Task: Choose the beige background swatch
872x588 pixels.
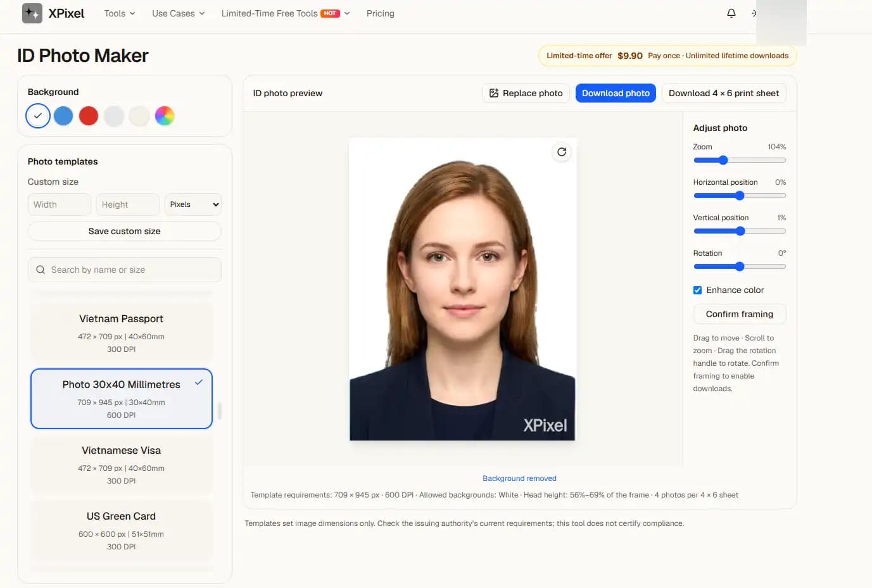Action: 139,116
